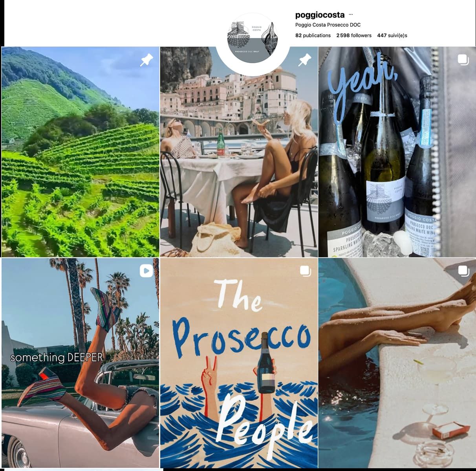476x471 pixels.
Task: Open The Prosecco People illustration post
Action: 239,363
